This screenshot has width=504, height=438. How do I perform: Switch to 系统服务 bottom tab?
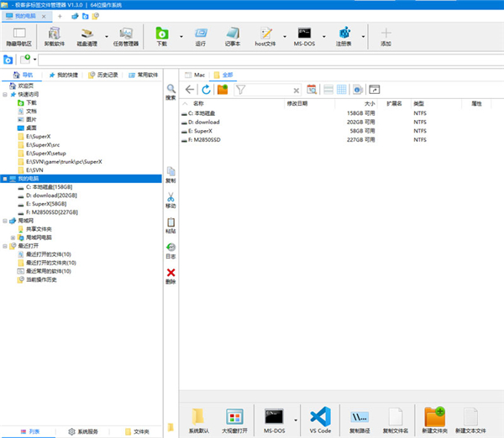83,431
